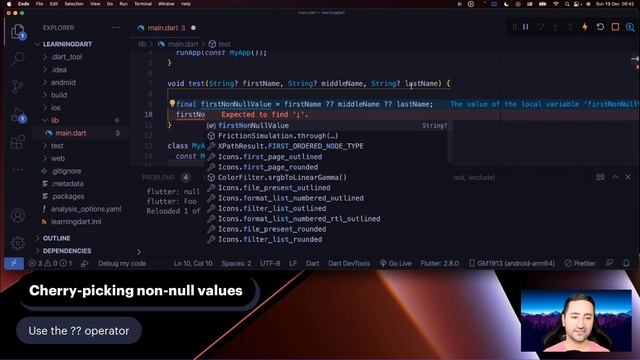Click Ln 10, Col 10 status entry
The image size is (640, 360).
click(x=193, y=263)
